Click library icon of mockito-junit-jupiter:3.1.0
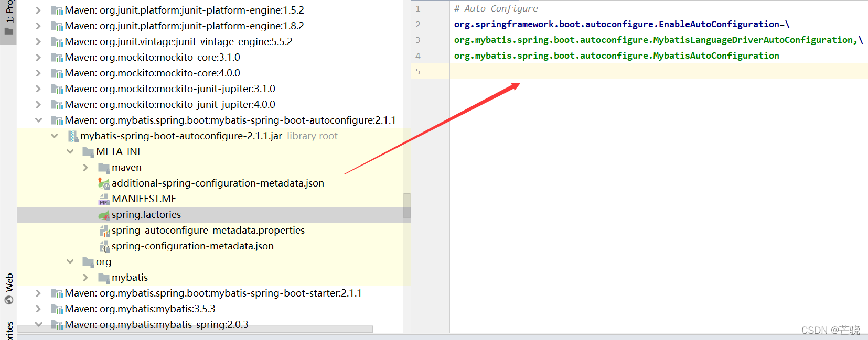Viewport: 868px width, 340px height. pyautogui.click(x=57, y=89)
